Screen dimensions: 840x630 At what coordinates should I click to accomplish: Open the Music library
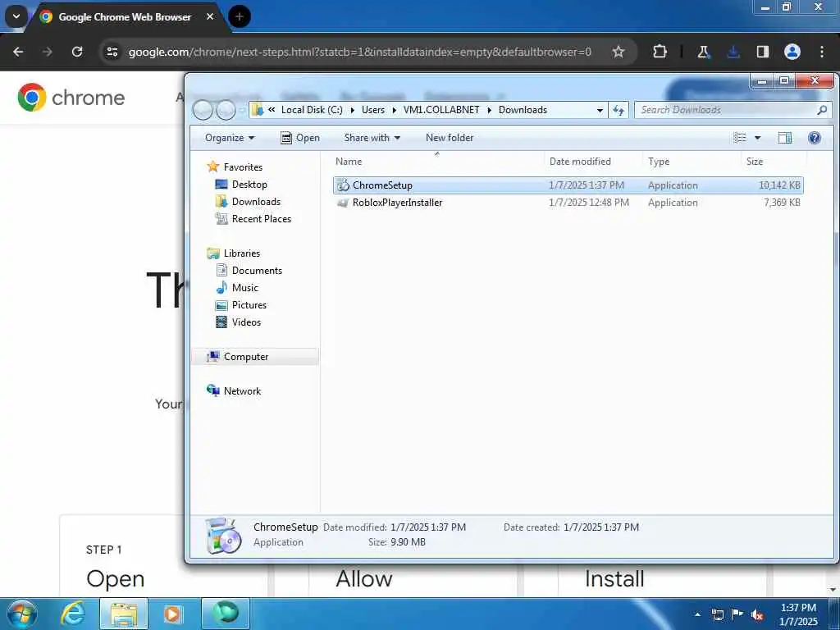tap(244, 288)
